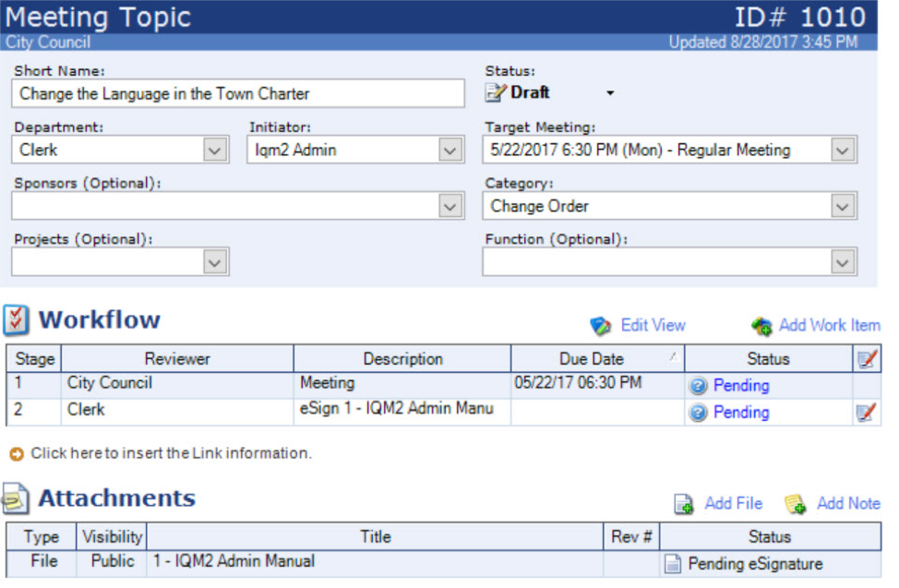899x588 pixels.
Task: Click the Add Work Item link
Action: [x=830, y=325]
